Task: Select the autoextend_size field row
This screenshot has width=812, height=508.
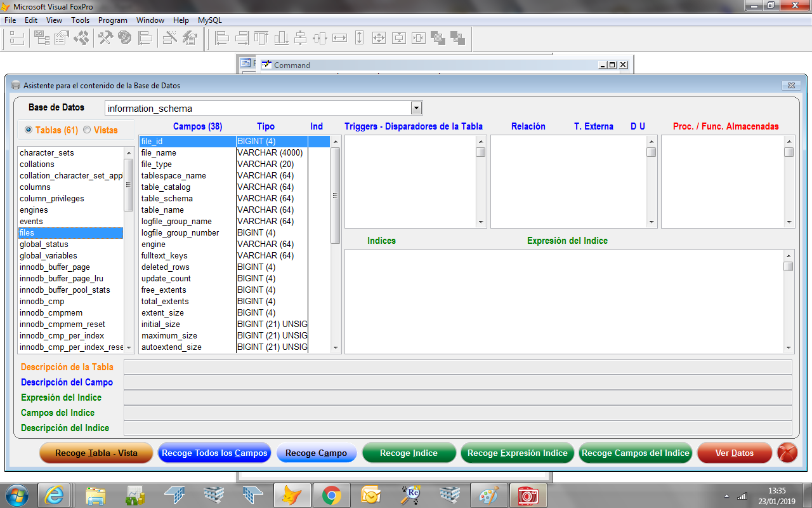Action: [235, 347]
